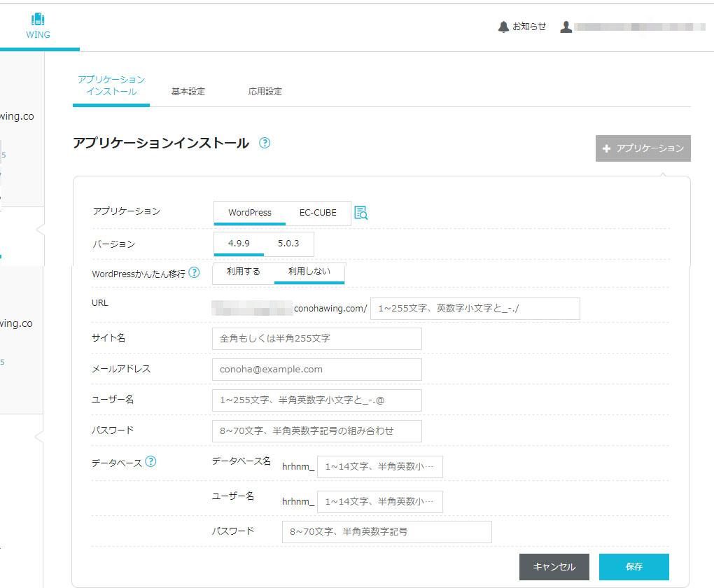Focus the URL path input field
The image size is (714, 588).
pos(475,308)
